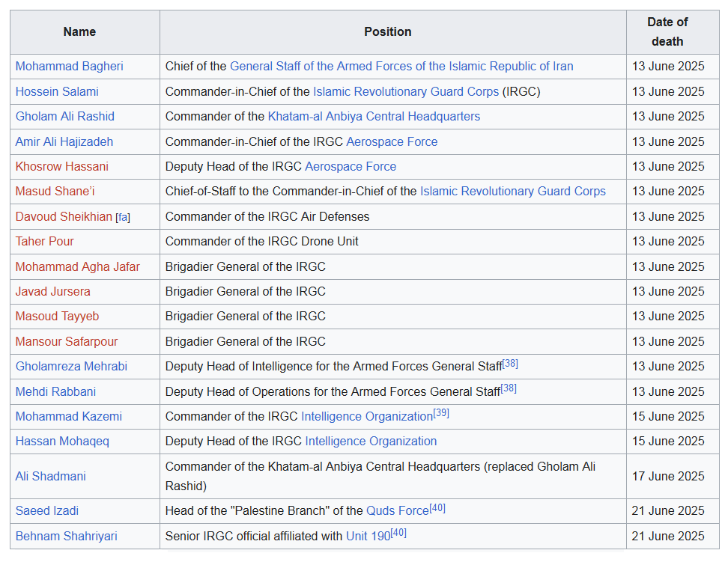This screenshot has width=728, height=568.
Task: Click the Mohammad Kazemi name link
Action: (x=68, y=416)
